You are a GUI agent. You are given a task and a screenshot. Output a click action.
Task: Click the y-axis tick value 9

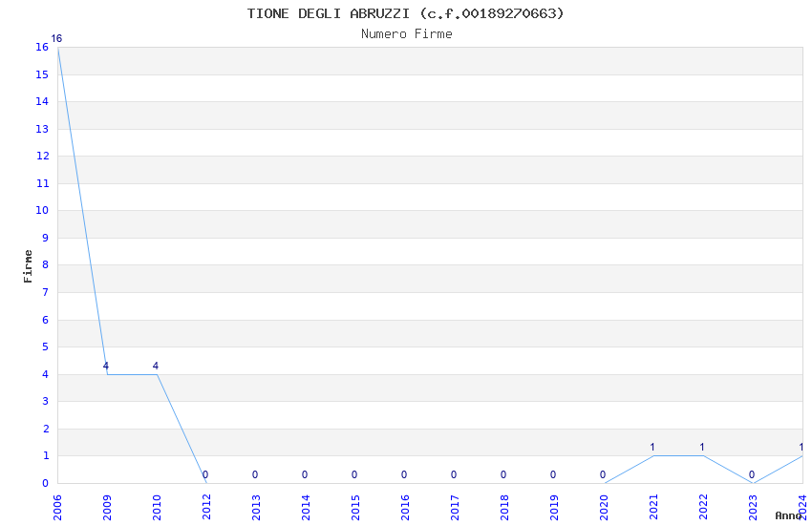tap(46, 238)
